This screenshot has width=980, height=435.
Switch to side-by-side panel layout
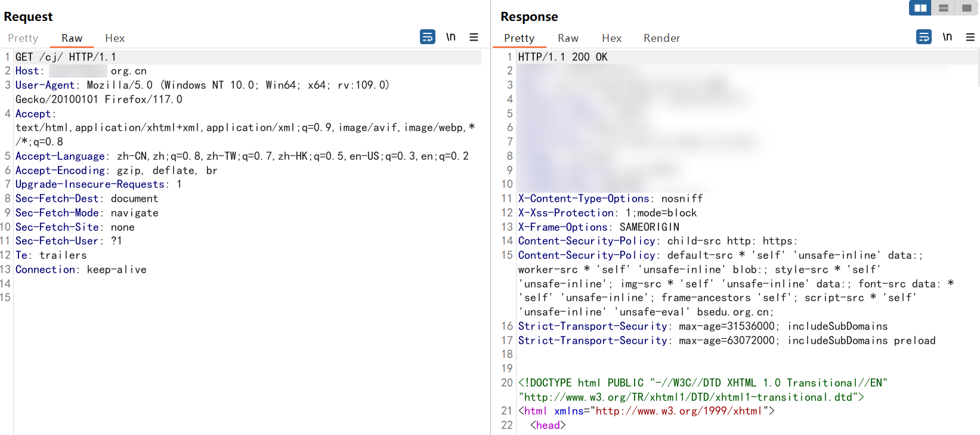coord(920,8)
